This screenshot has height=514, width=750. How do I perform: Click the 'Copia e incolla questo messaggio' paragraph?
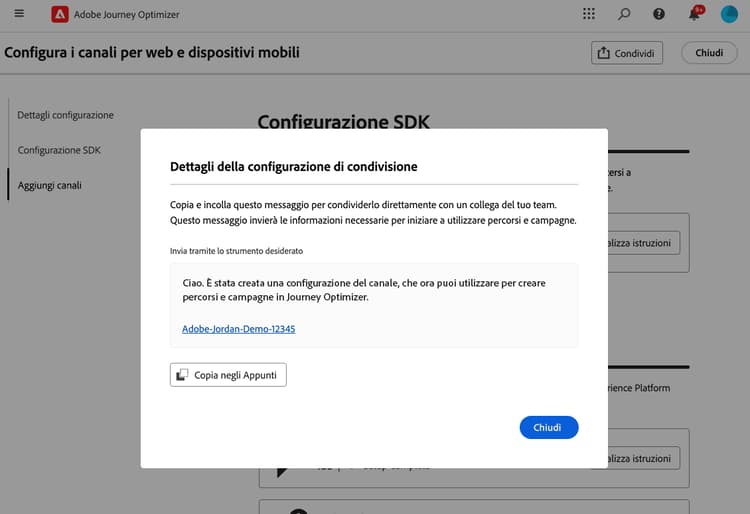[373, 212]
